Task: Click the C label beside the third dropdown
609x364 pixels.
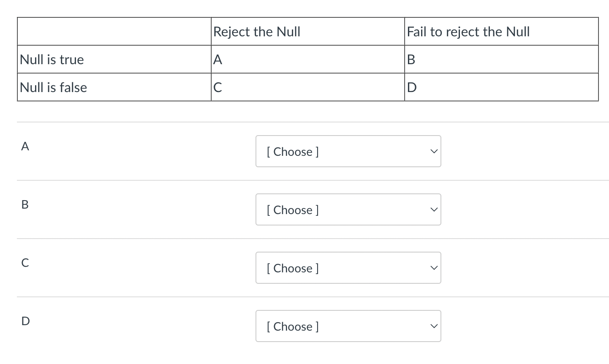Action: point(25,263)
